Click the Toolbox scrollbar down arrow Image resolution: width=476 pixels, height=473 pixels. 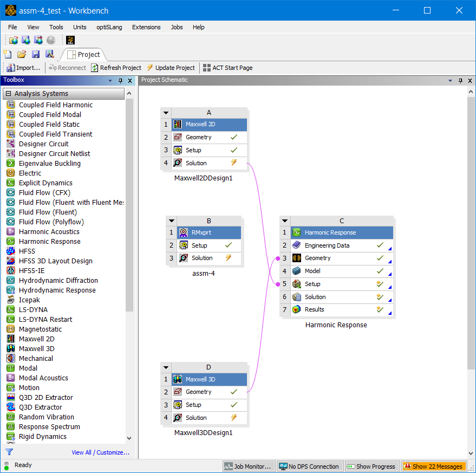click(129, 438)
